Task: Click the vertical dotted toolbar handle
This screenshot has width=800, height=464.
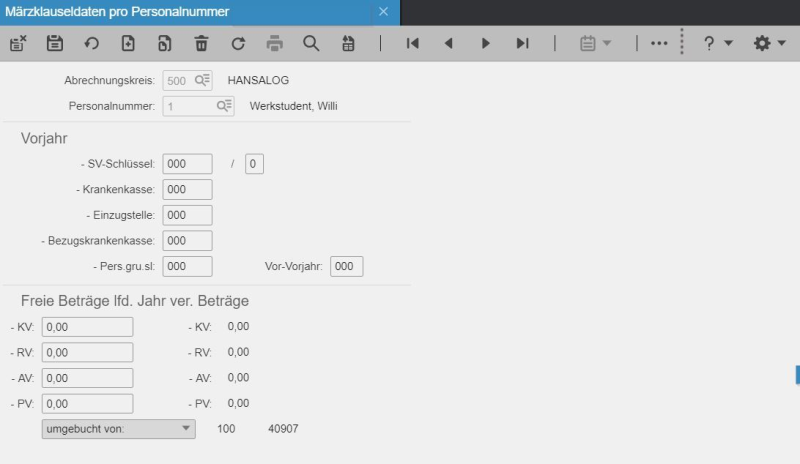Action: pyautogui.click(x=682, y=42)
